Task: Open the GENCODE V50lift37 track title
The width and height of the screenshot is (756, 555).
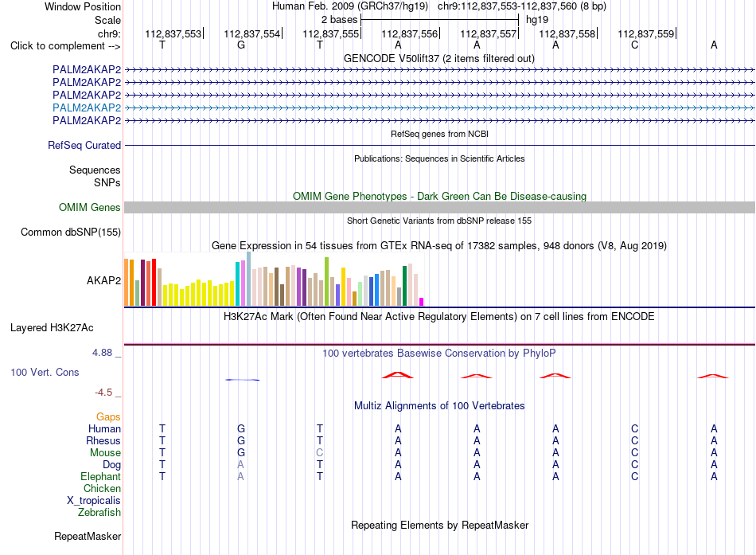Action: (438, 58)
